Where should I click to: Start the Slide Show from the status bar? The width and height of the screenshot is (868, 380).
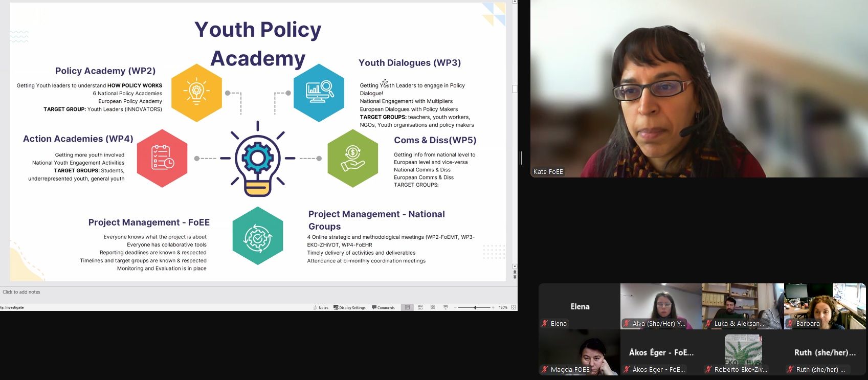(x=446, y=307)
